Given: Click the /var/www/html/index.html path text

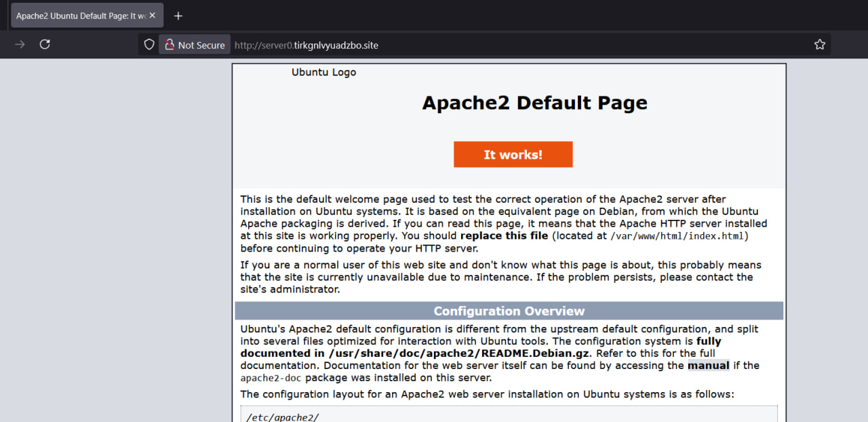Looking at the screenshot, I should pos(677,236).
